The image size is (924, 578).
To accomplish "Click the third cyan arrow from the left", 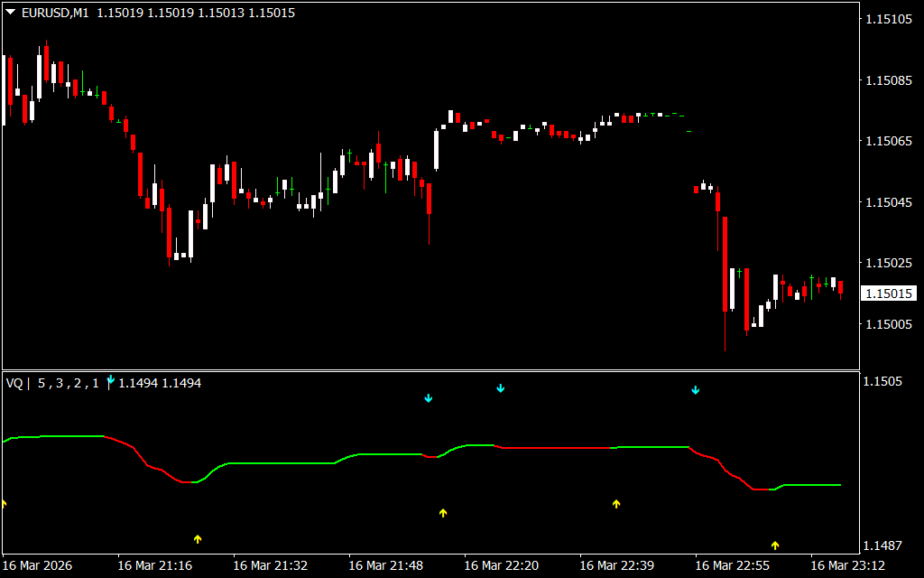I will click(x=501, y=388).
